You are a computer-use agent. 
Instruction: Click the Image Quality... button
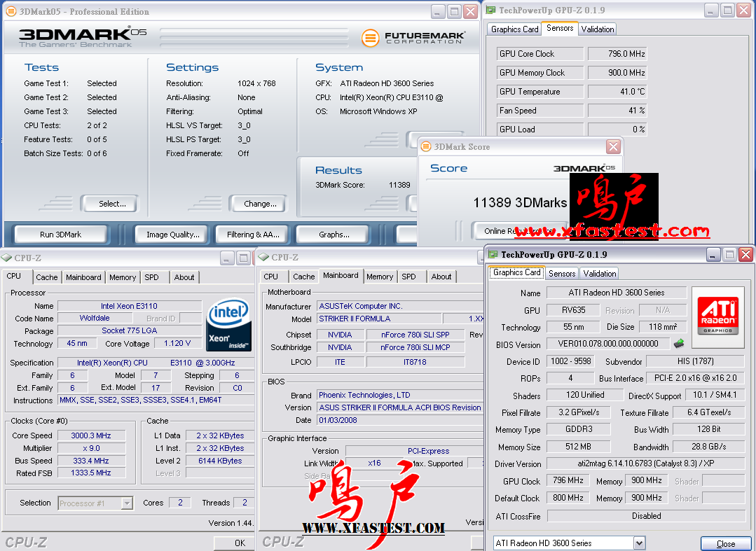(172, 235)
